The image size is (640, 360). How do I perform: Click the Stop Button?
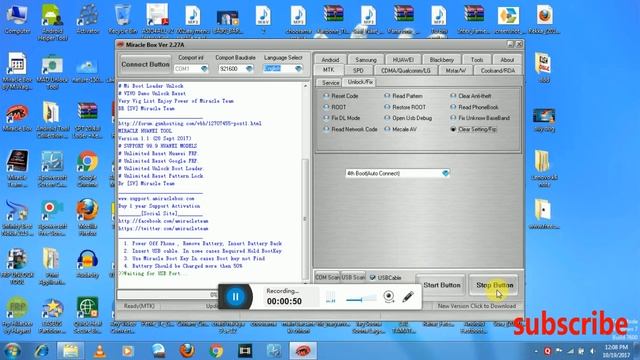(494, 285)
